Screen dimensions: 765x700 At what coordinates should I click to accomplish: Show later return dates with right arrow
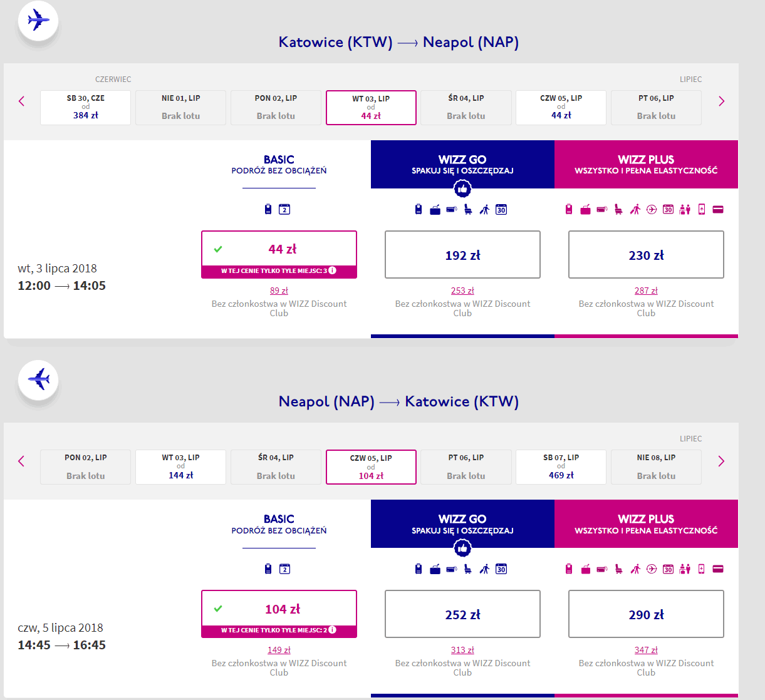click(x=721, y=461)
